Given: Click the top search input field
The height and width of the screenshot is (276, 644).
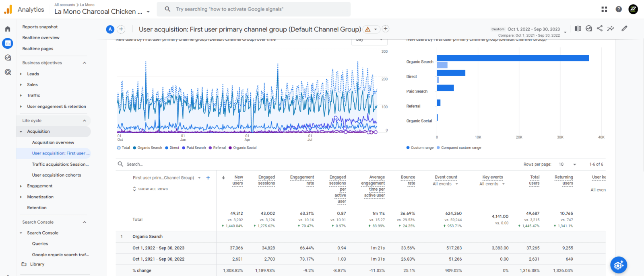Looking at the screenshot, I should (x=253, y=9).
